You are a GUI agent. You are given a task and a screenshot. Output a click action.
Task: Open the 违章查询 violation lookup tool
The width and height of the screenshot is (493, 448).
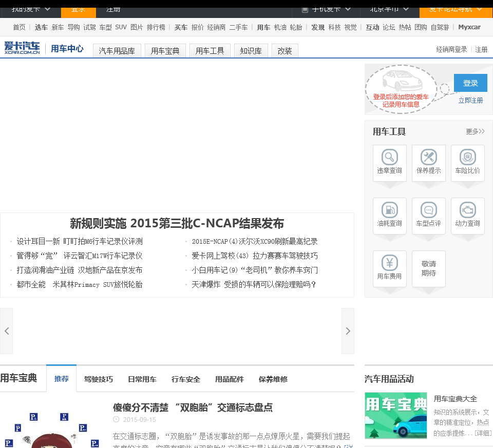pyautogui.click(x=389, y=162)
